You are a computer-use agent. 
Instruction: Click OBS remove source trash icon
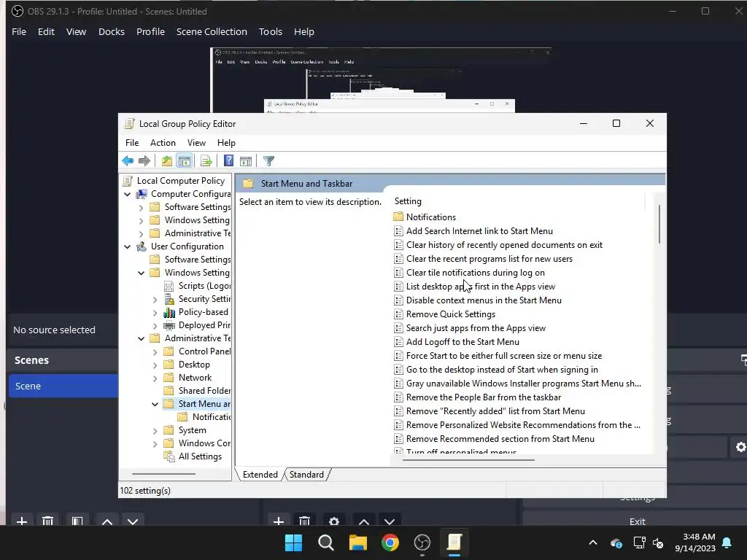[x=304, y=522]
